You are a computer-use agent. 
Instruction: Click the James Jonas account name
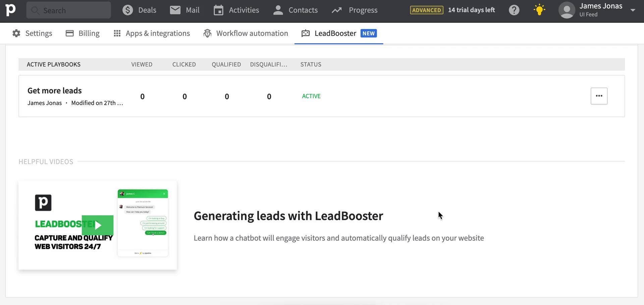(601, 6)
